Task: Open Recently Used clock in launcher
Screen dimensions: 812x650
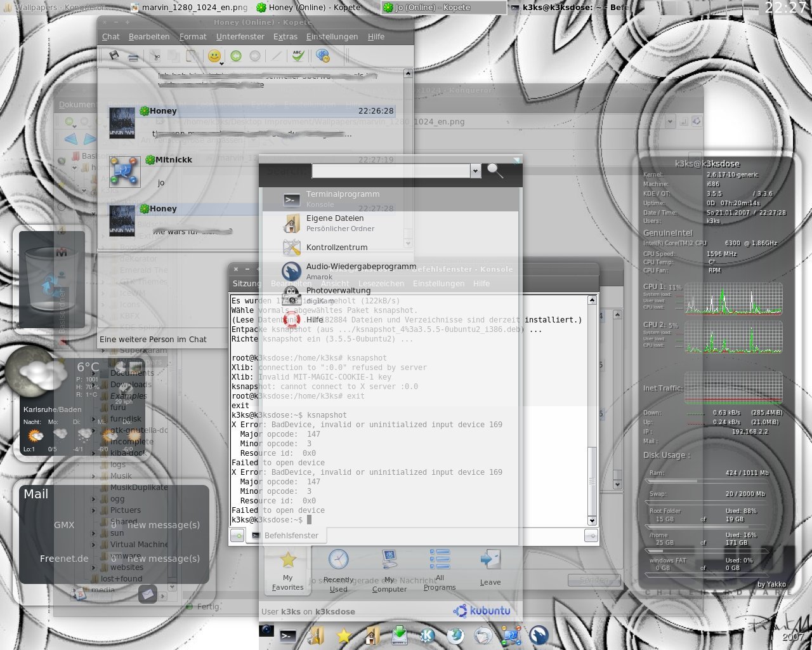Action: tap(338, 571)
